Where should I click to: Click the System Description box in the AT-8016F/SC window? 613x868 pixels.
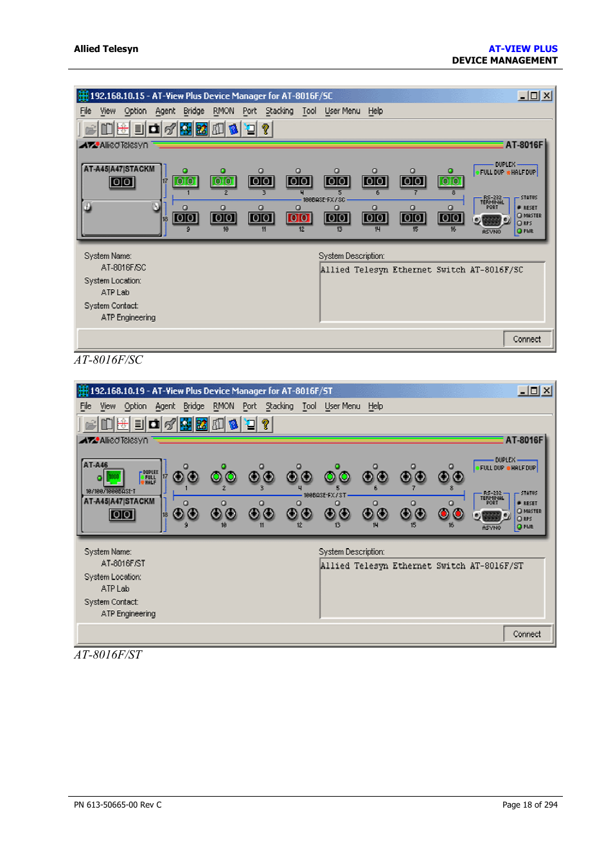[432, 292]
